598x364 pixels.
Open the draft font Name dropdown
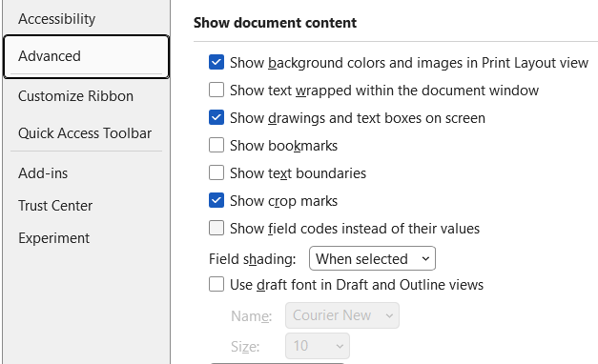pyautogui.click(x=342, y=315)
